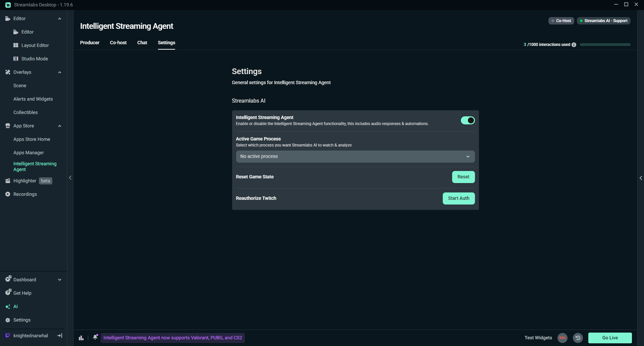Select the Layout Editor sidebar item
The height and width of the screenshot is (346, 644).
35,45
